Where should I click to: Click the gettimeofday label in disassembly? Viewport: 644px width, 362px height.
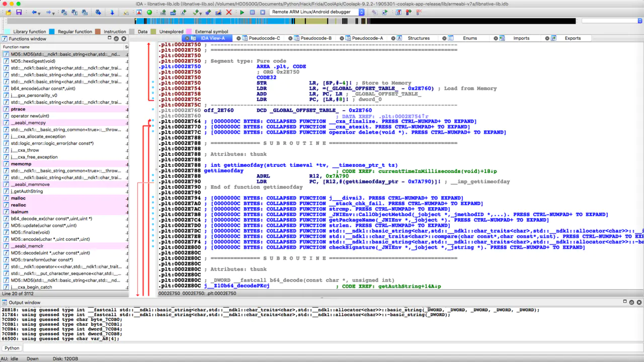tap(223, 170)
